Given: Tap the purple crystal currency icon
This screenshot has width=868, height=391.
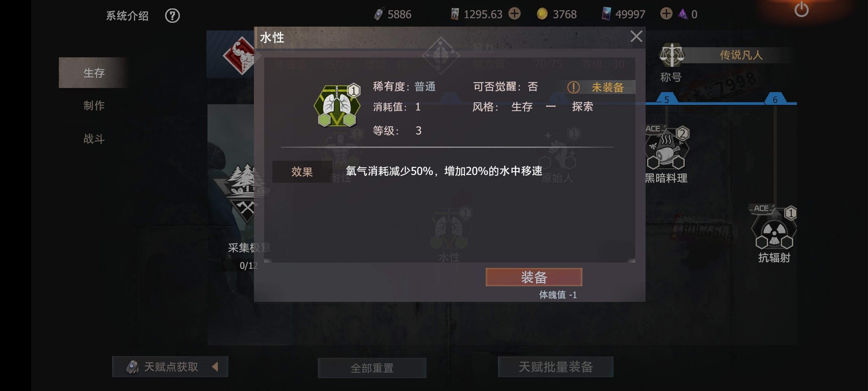Looking at the screenshot, I should pos(682,14).
